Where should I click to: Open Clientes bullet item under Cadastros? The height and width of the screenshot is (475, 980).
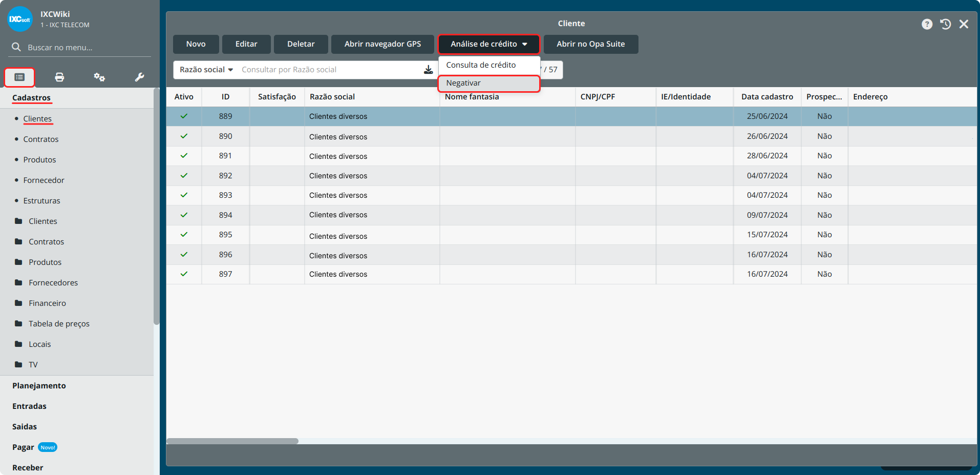pyautogui.click(x=37, y=118)
